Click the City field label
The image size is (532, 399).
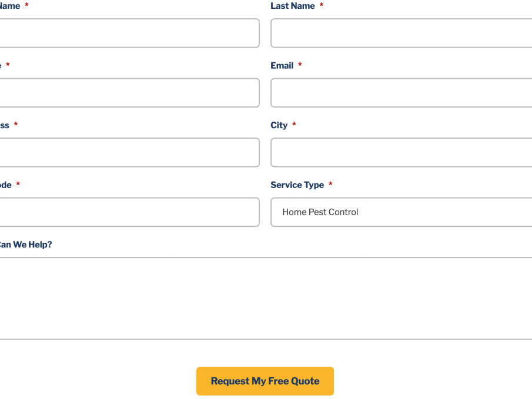click(279, 125)
